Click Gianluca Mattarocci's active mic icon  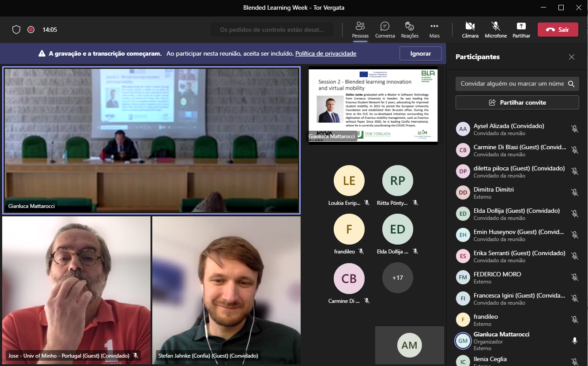(x=574, y=341)
